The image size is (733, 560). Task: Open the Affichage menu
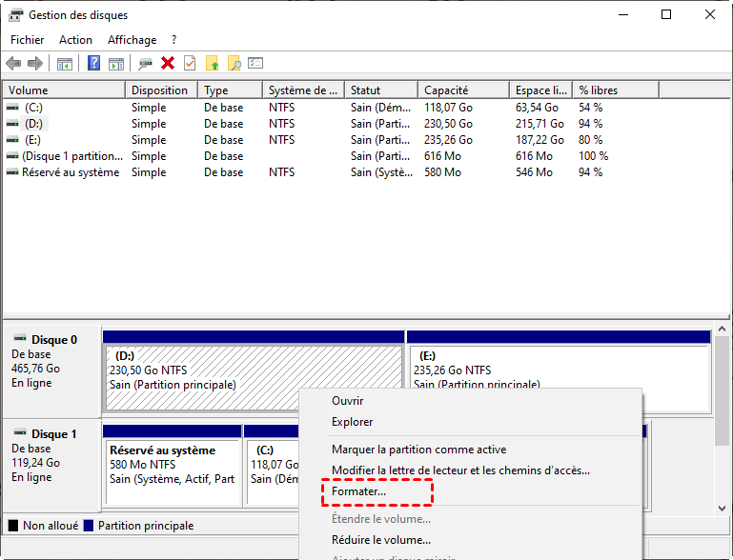(x=132, y=40)
